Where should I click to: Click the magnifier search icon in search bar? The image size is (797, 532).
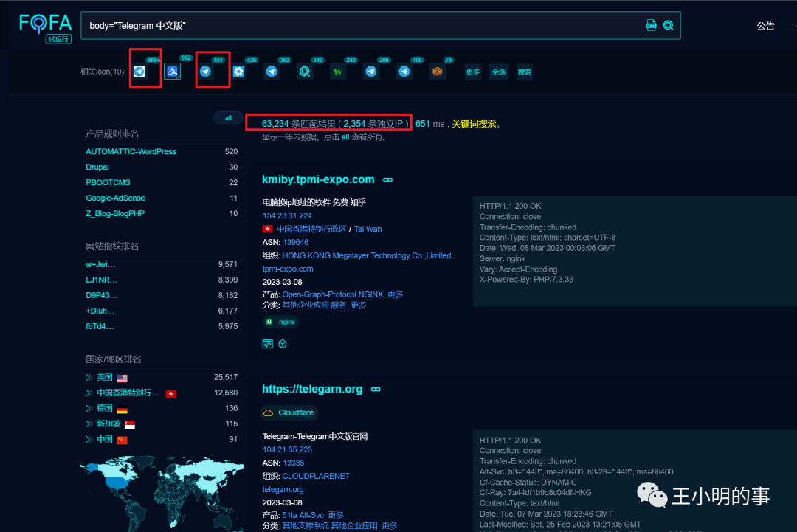tap(669, 25)
